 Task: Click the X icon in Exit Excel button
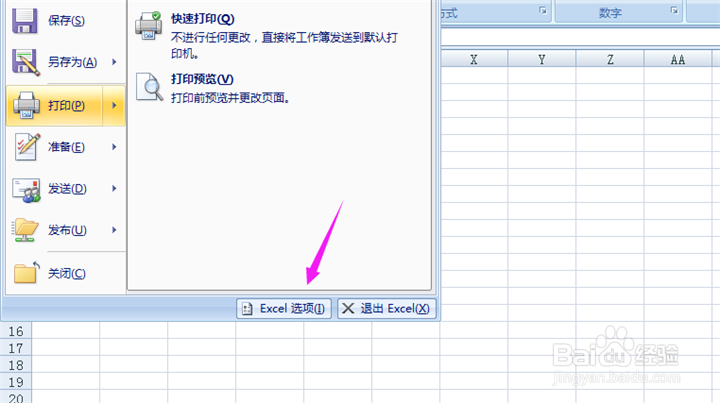click(348, 308)
